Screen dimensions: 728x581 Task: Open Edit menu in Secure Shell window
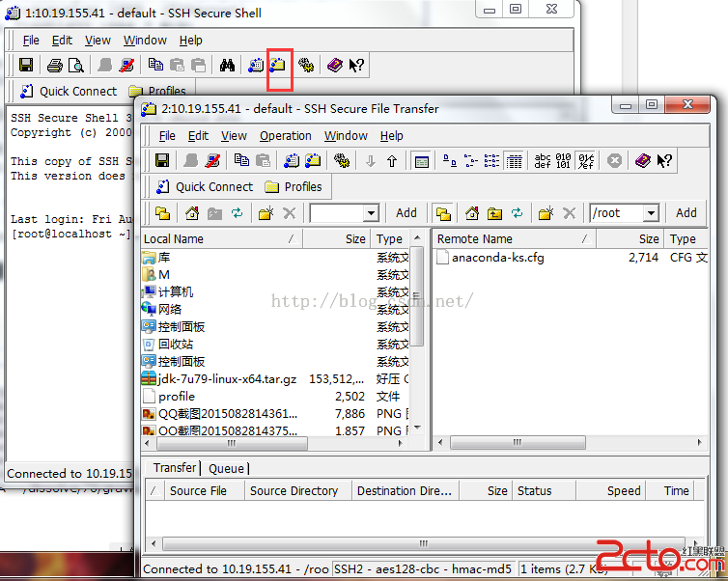[62, 41]
